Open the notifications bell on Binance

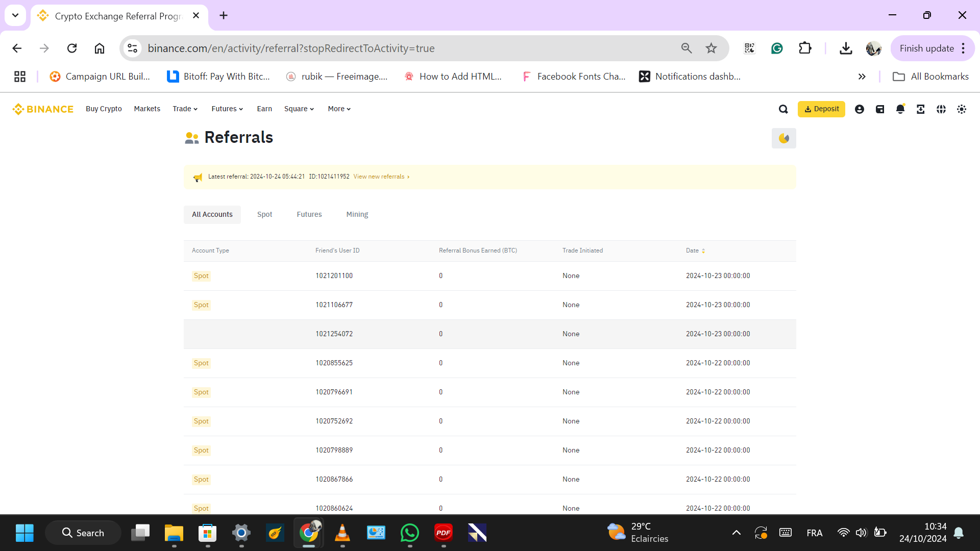pyautogui.click(x=900, y=109)
